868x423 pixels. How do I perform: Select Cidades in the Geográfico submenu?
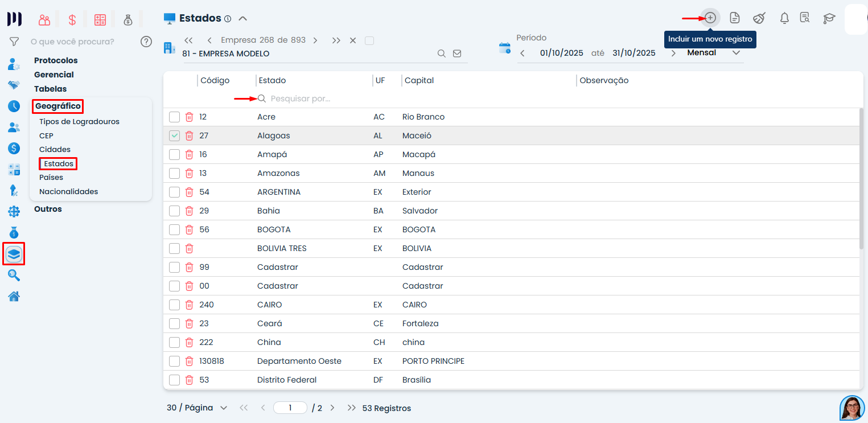tap(55, 150)
